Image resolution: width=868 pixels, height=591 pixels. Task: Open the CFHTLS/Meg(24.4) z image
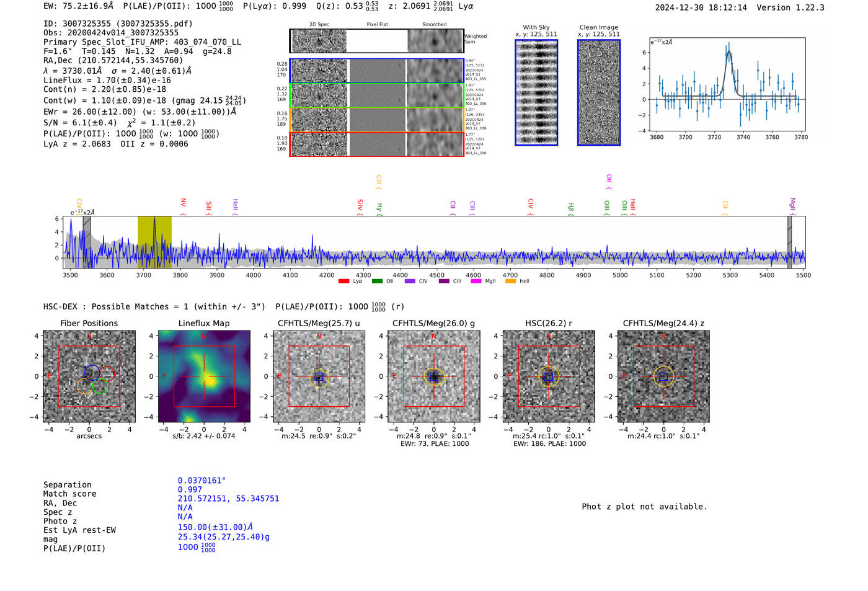point(663,376)
